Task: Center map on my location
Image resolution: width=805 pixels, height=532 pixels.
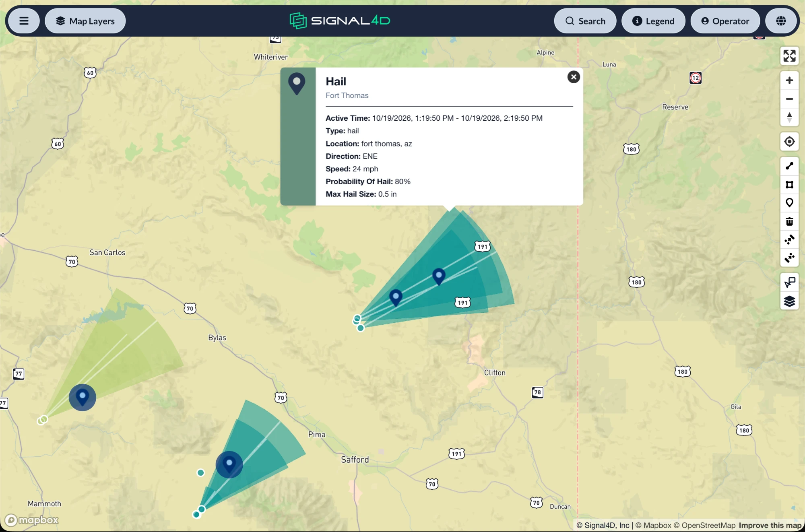Action: [x=789, y=142]
